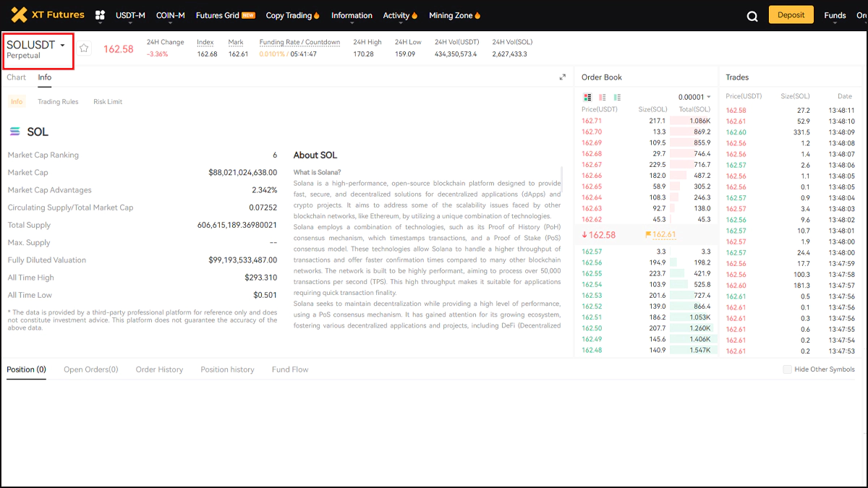Tick the Hide Other Symbols checkbox
Viewport: 868px width, 488px height.
[787, 369]
